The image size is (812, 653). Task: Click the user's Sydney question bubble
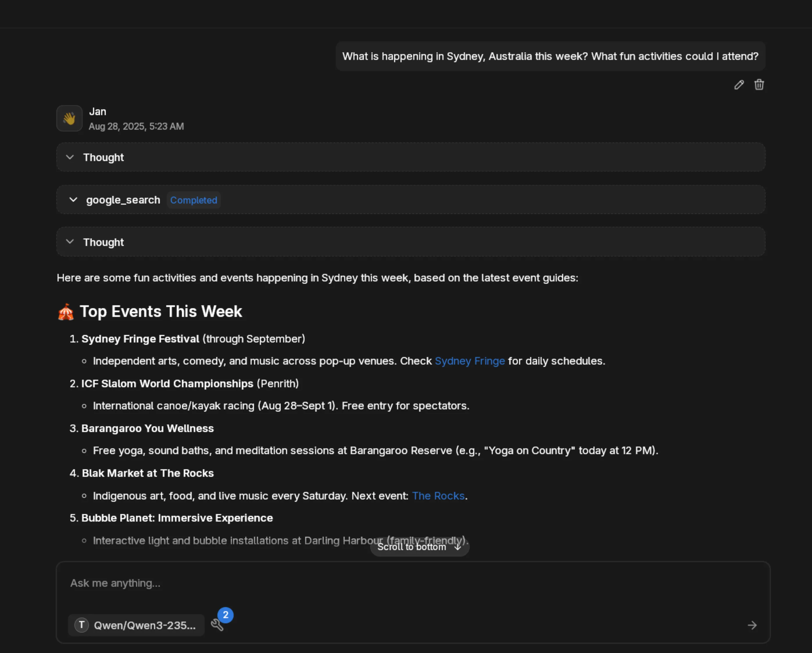(550, 56)
